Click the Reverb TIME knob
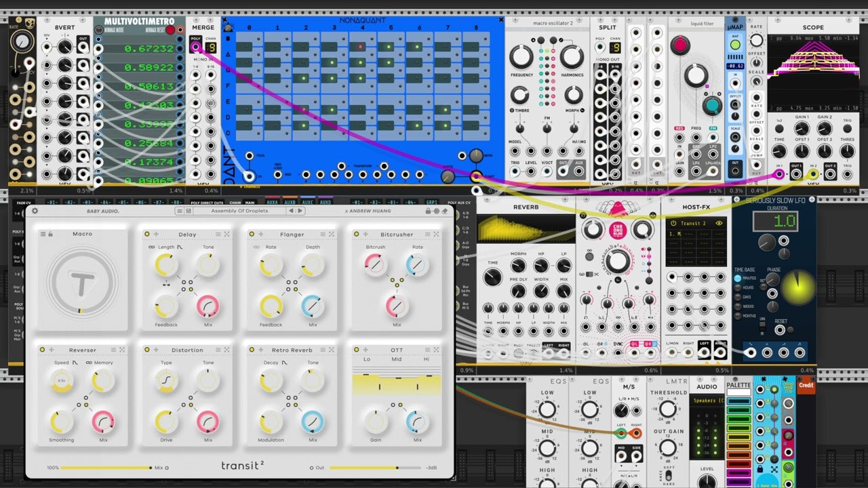This screenshot has height=488, width=868. click(x=492, y=277)
